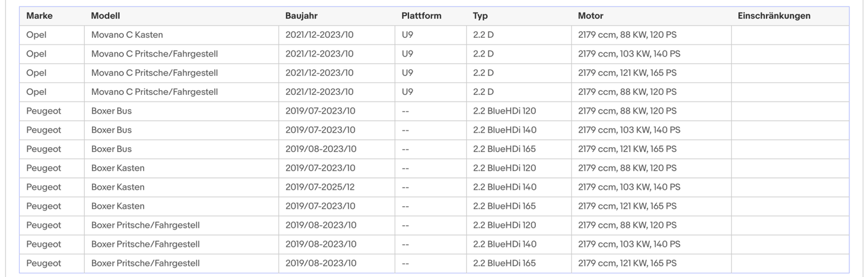Viewport: 868px width, 277px height.
Task: Click 2.2 BlueHDi 140 in Boxer Bus row
Action: click(505, 130)
